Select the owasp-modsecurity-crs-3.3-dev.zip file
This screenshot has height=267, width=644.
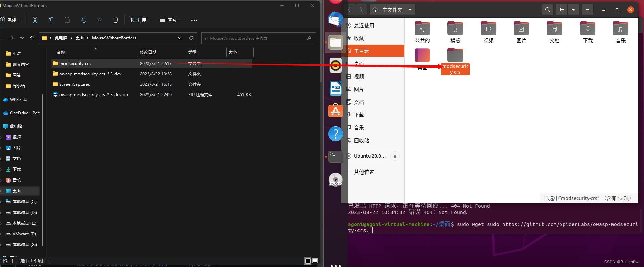click(x=152, y=94)
